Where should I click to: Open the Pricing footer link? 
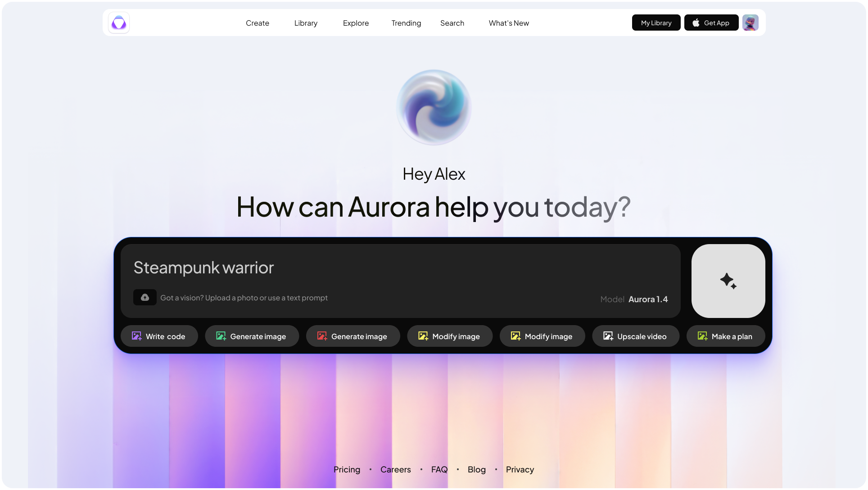[x=347, y=469]
